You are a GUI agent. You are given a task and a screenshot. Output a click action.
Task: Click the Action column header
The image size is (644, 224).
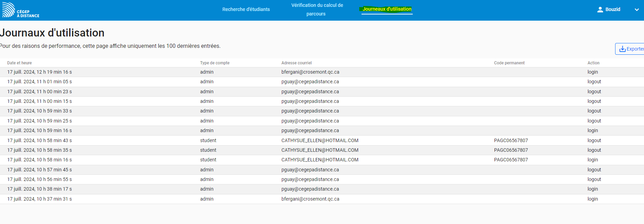tap(593, 63)
